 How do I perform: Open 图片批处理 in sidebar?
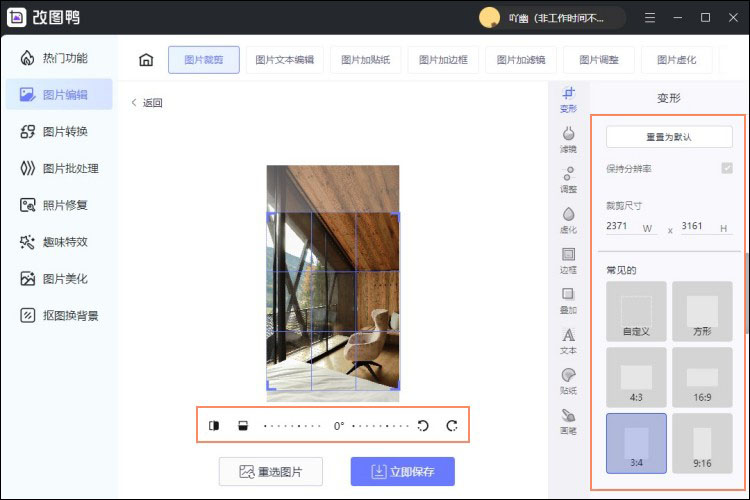coord(59,168)
